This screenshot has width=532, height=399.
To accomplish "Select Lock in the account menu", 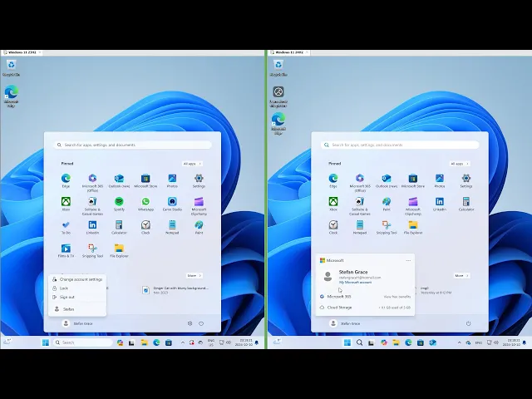I will (x=77, y=288).
